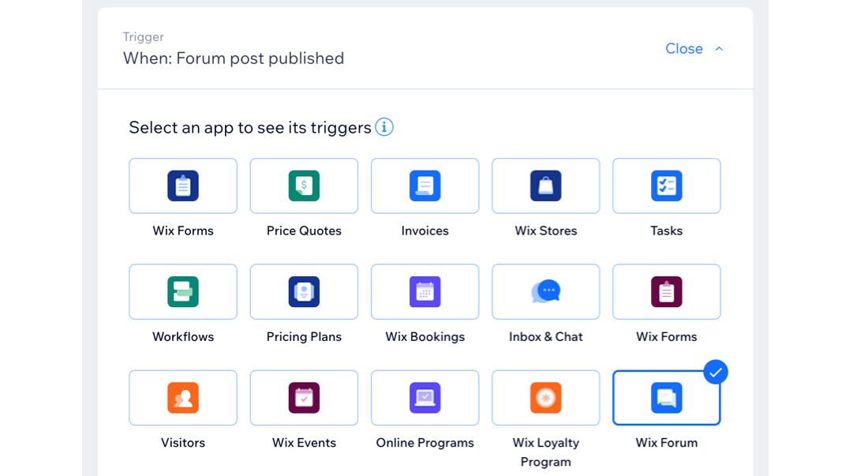868x476 pixels.
Task: Click the Tasks label text
Action: (x=667, y=231)
